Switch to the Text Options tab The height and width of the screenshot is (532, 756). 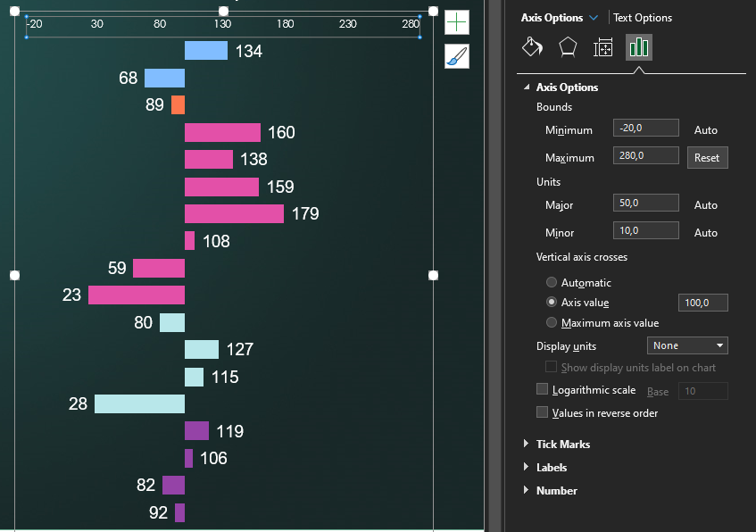(643, 18)
